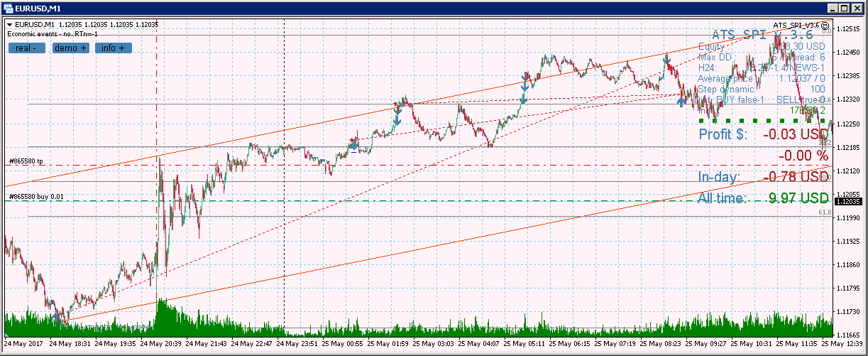Image resolution: width=868 pixels, height=356 pixels.
Task: Click the 'In-day:' label
Action: (719, 177)
